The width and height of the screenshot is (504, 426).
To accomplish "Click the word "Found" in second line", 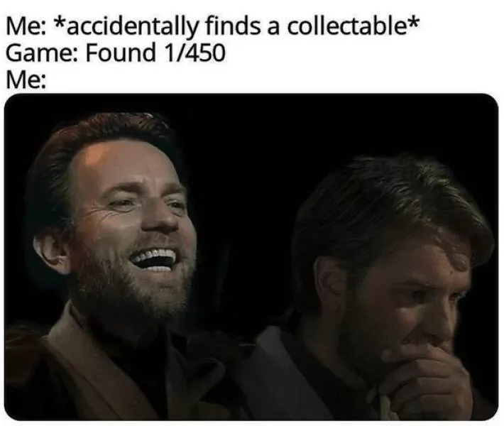I will (x=121, y=53).
